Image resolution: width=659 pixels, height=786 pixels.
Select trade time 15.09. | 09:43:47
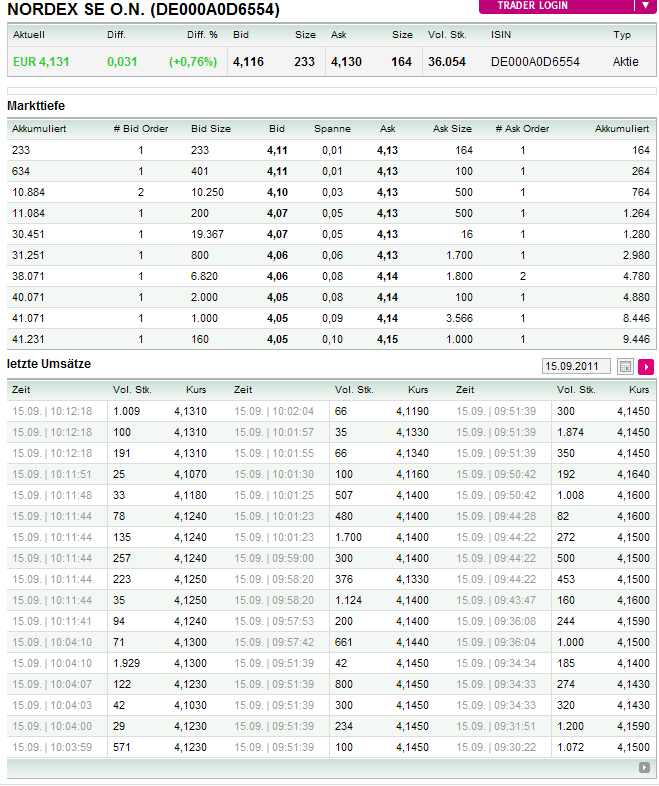coord(496,601)
